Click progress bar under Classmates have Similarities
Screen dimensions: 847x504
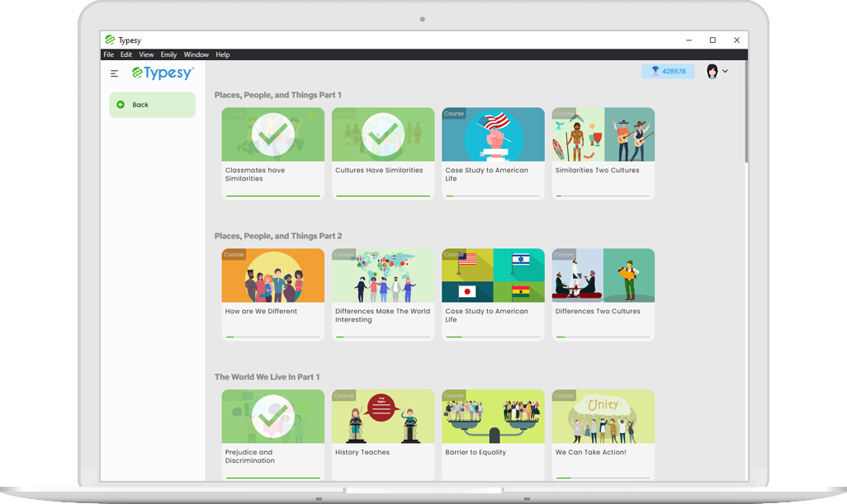tap(273, 195)
